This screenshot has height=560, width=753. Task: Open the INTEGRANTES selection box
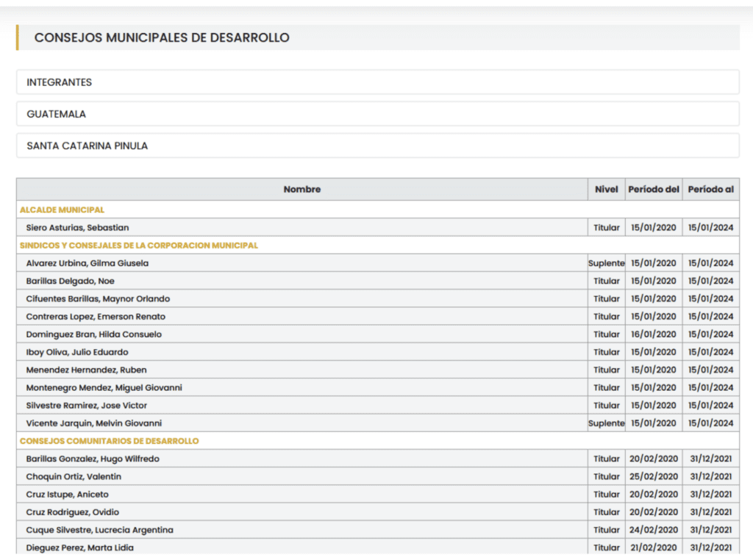377,82
